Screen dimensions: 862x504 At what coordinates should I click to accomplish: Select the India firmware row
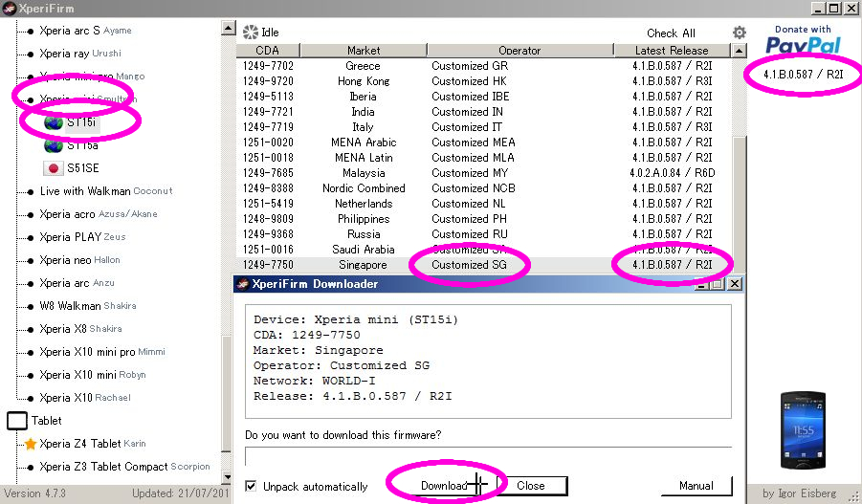click(x=484, y=112)
